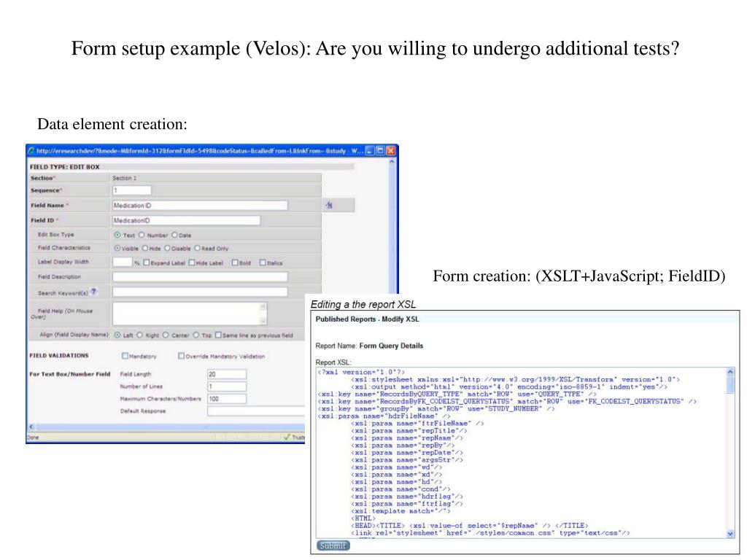Maximize the Field Type Edit Box window

pos(380,150)
